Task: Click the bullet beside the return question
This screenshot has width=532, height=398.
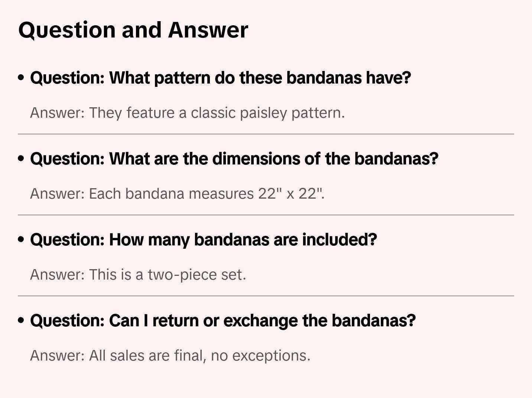Action: click(21, 321)
